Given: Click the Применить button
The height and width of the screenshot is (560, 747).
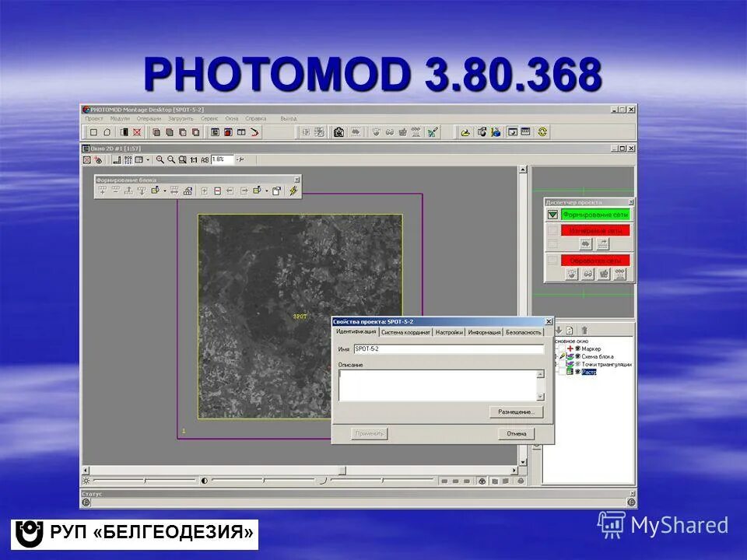Looking at the screenshot, I should pos(370,434).
